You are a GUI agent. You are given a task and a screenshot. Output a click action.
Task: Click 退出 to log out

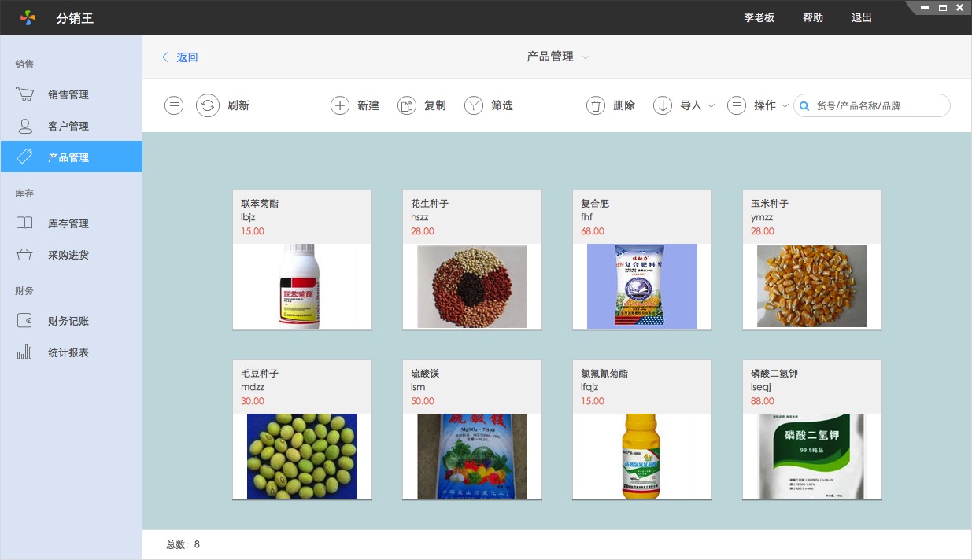pyautogui.click(x=861, y=17)
